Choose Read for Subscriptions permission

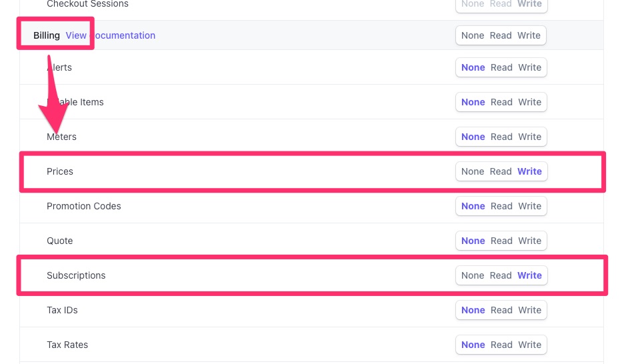pos(501,275)
